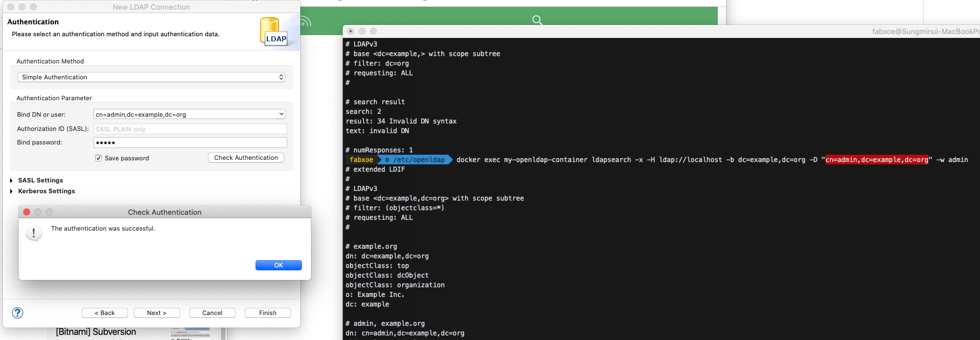The width and height of the screenshot is (980, 340).
Task: Click Finish in New LDAP Connection
Action: (x=268, y=313)
